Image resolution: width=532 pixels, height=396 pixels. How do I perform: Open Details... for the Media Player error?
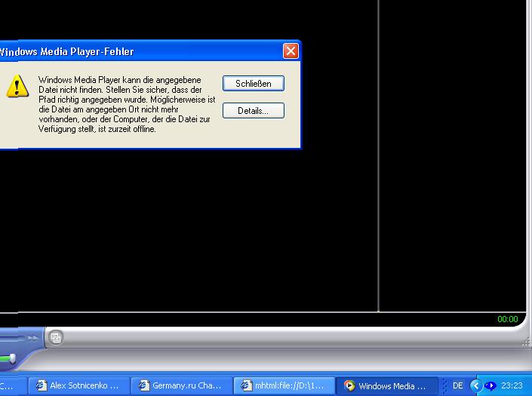click(x=253, y=111)
